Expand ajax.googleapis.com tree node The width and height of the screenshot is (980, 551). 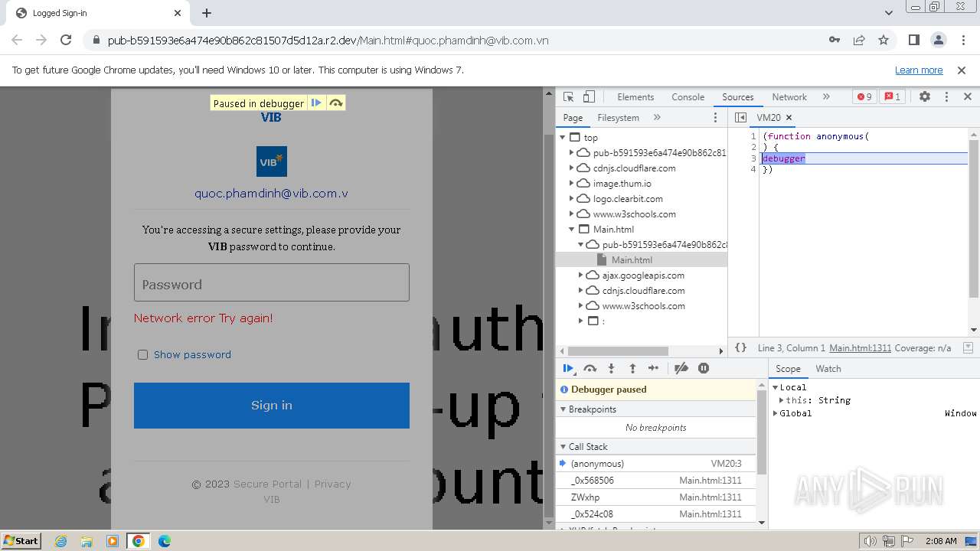coord(580,275)
